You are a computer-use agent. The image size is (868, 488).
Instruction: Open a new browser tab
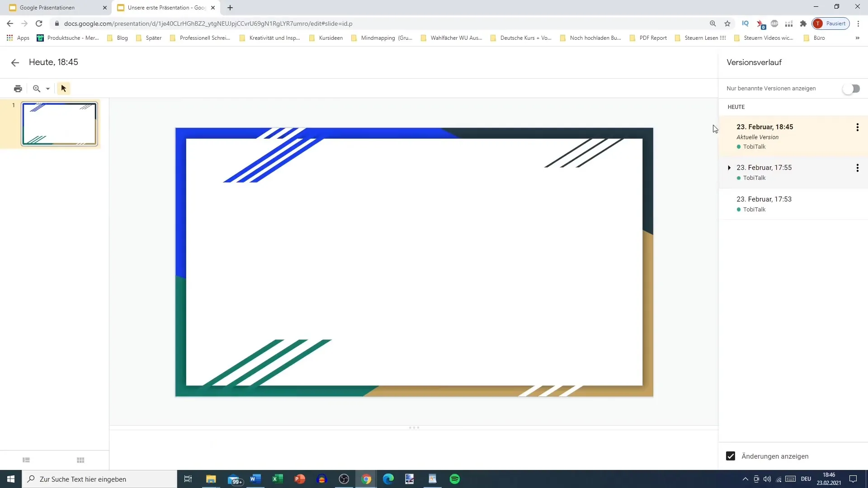pos(230,8)
